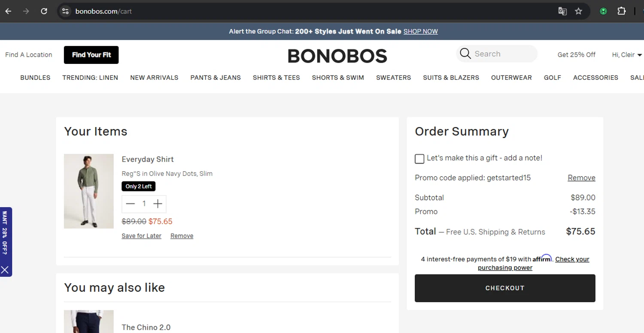The image size is (644, 333).
Task: Expand the Hi, Cleir account dropdown
Action: tap(627, 54)
